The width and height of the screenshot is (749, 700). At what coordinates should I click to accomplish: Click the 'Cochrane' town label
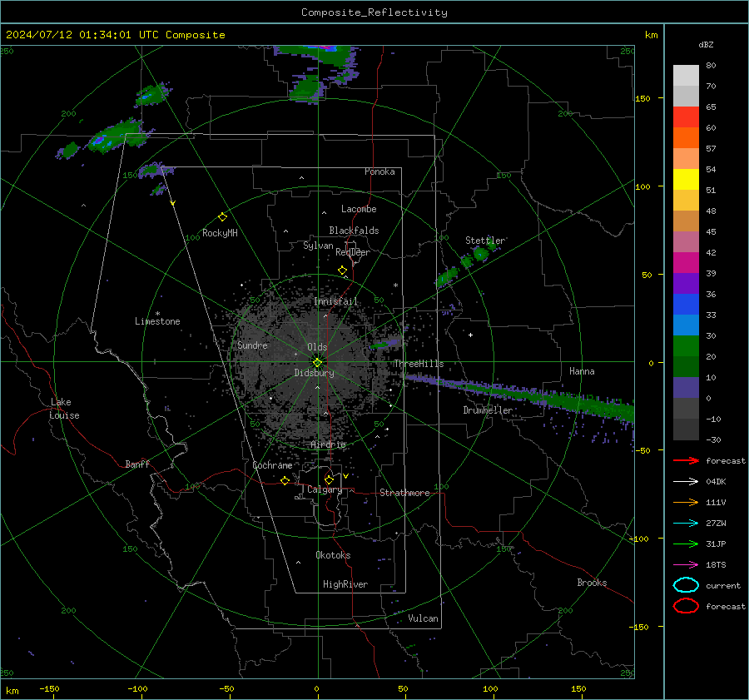[x=272, y=465]
